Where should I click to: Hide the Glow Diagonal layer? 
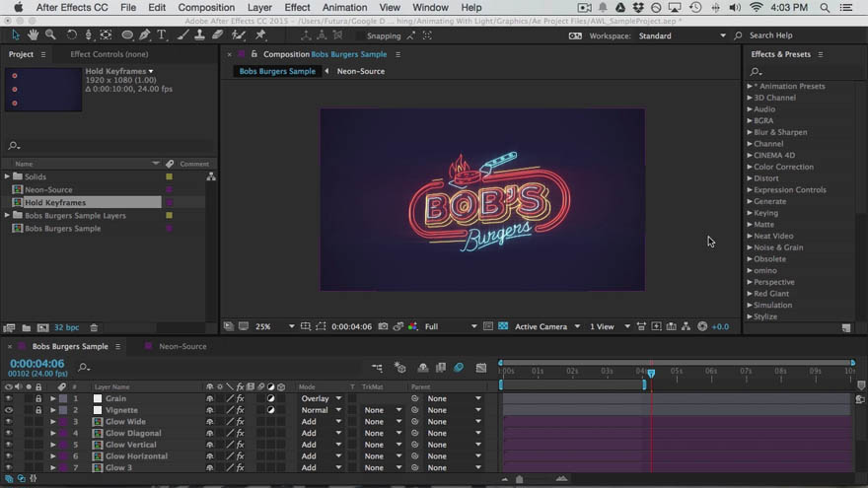(x=8, y=433)
